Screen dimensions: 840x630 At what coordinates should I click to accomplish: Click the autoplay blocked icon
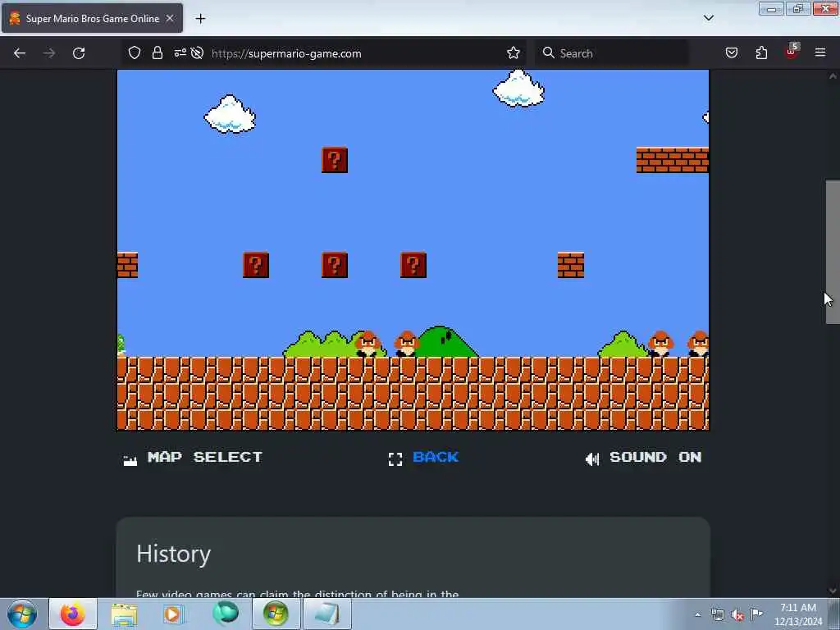[197, 52]
